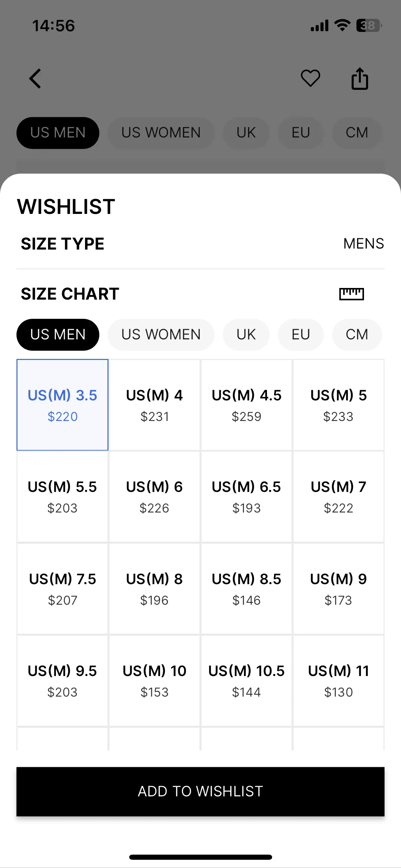This screenshot has width=401, height=868.
Task: Switch size chart to CM
Action: (357, 335)
